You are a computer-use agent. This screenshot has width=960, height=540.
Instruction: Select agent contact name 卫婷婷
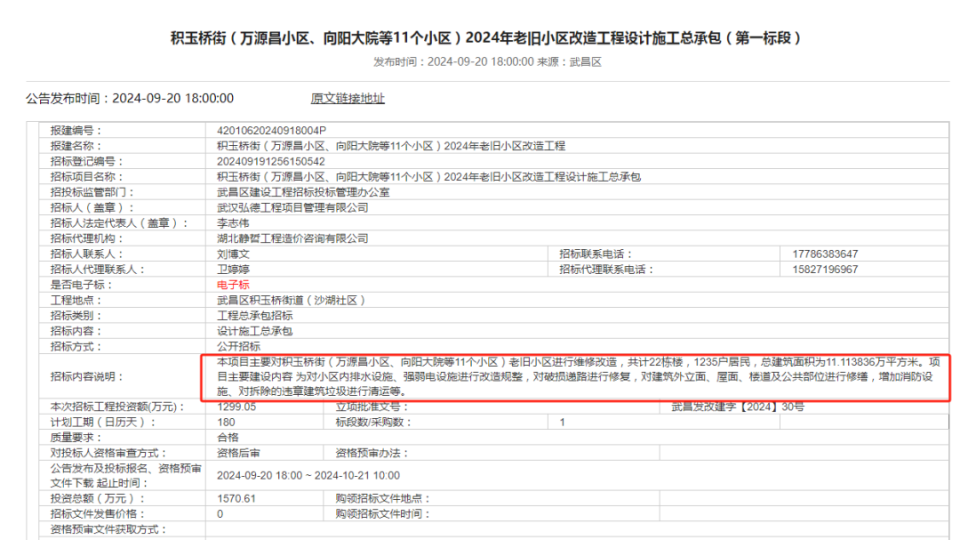[233, 269]
